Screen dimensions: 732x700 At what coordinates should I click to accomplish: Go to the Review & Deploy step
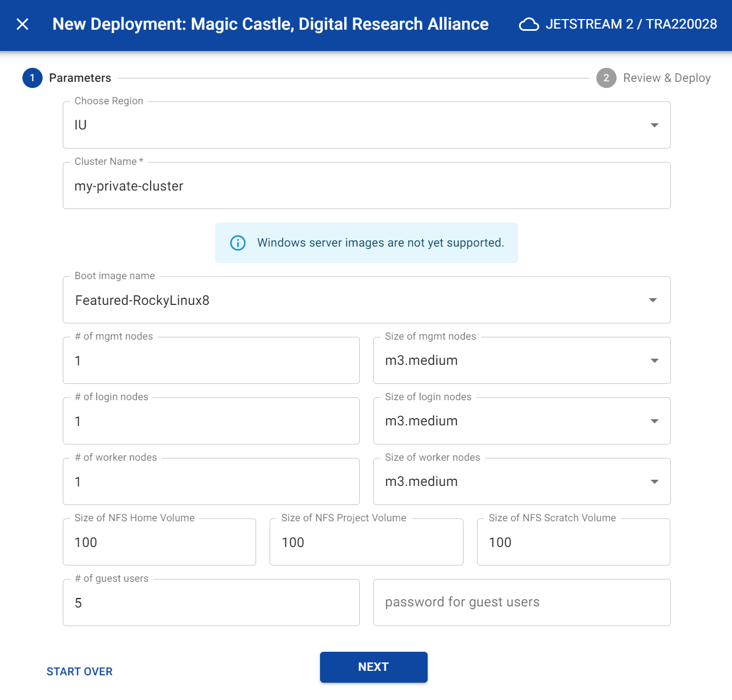pos(654,78)
